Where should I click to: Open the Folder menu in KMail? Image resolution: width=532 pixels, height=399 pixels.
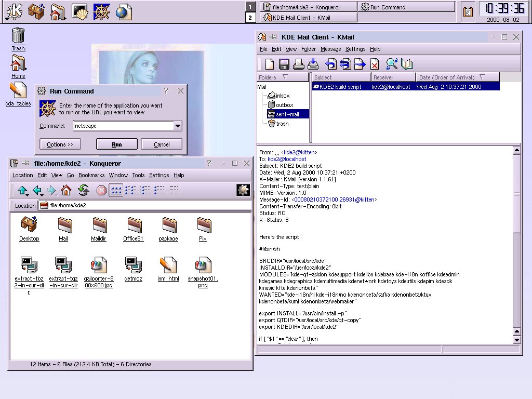[309, 49]
